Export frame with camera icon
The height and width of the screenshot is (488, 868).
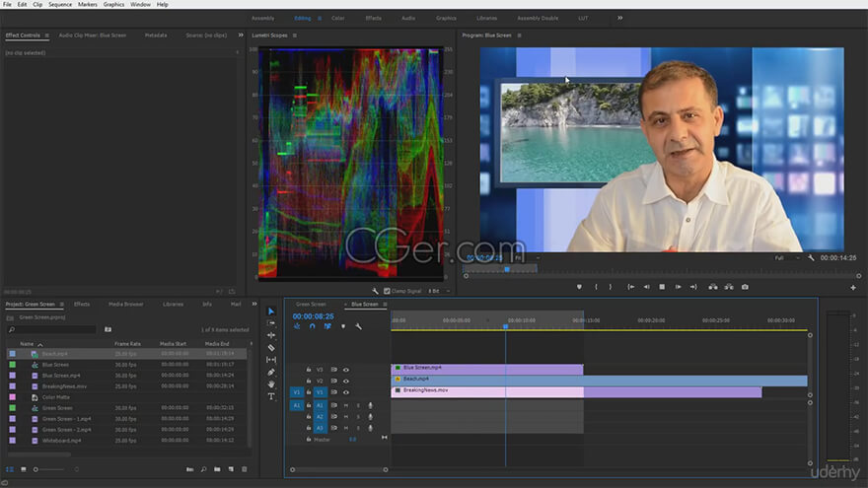coord(745,287)
